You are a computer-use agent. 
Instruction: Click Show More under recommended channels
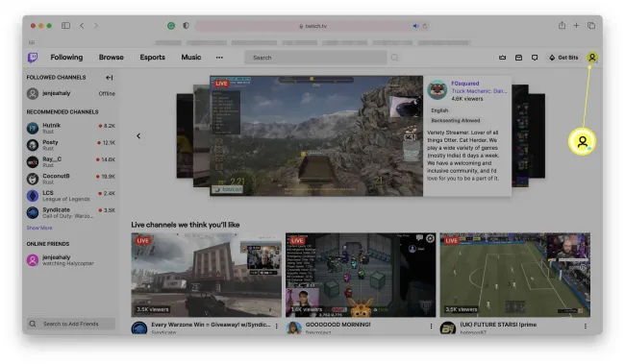point(39,228)
